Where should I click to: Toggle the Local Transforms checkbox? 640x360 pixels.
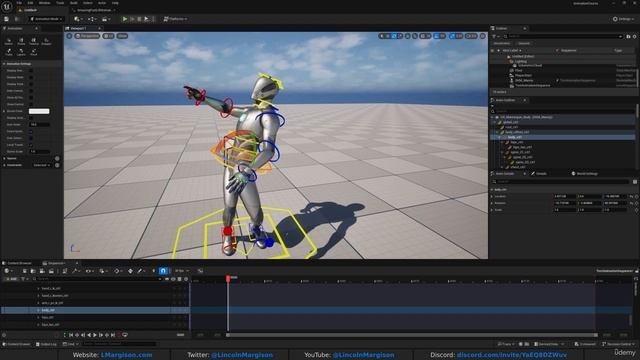tap(31, 145)
